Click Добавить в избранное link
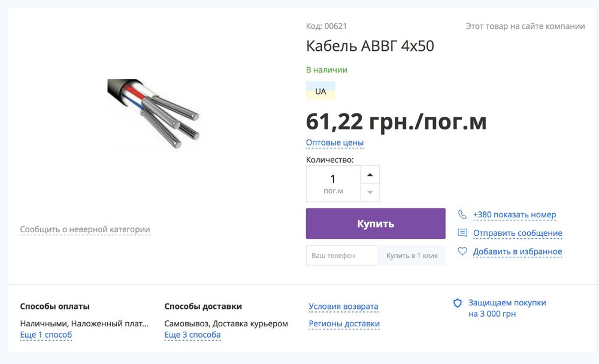The height and width of the screenshot is (364, 599). pos(518,251)
